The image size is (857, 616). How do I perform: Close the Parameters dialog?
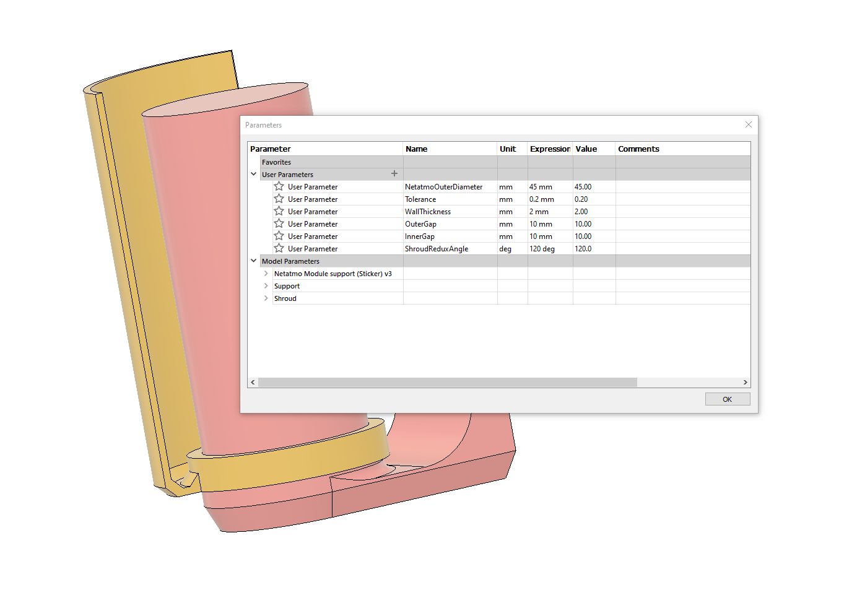(748, 124)
